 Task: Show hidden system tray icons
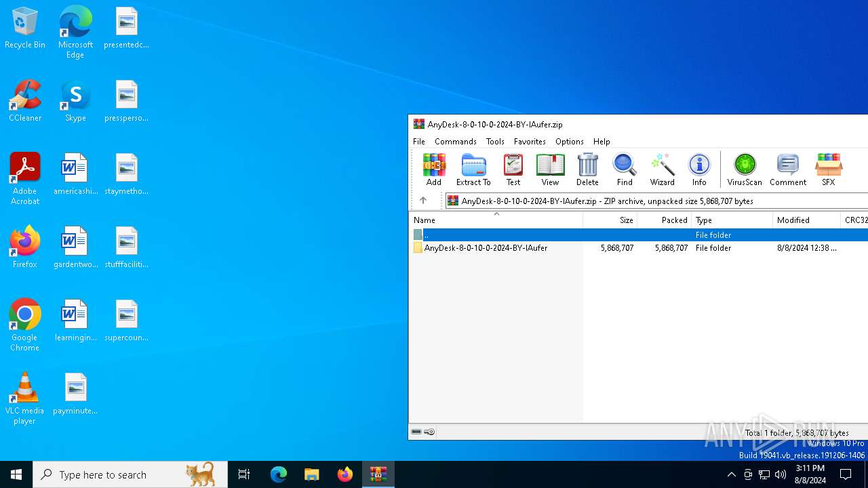[731, 474]
